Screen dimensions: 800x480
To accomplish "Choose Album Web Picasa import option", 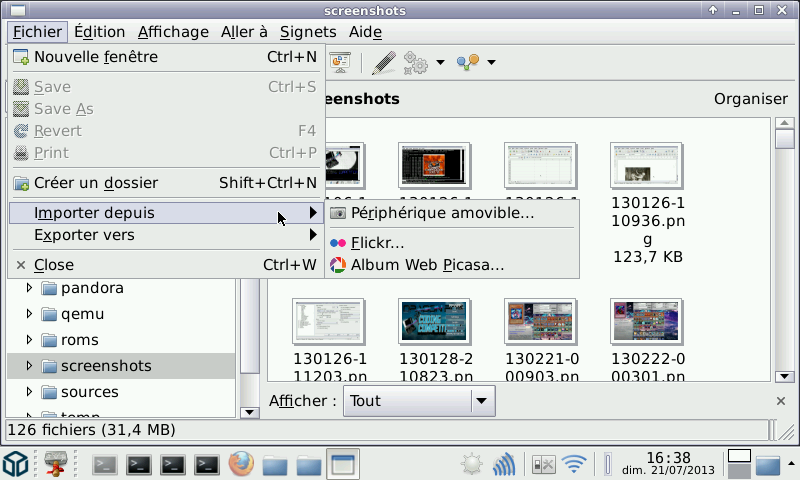I will [427, 265].
